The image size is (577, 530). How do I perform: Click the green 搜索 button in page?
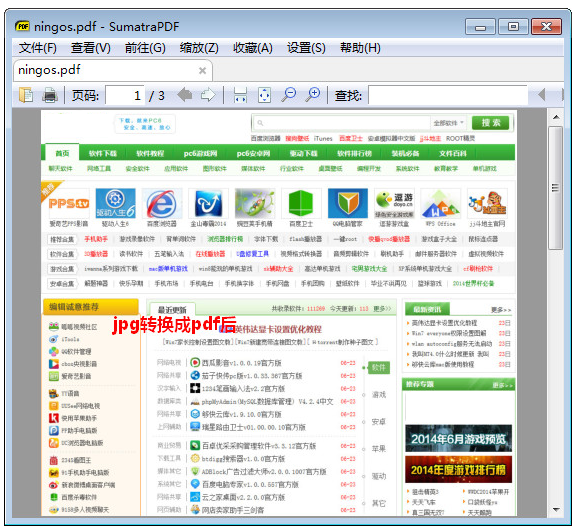pyautogui.click(x=491, y=123)
